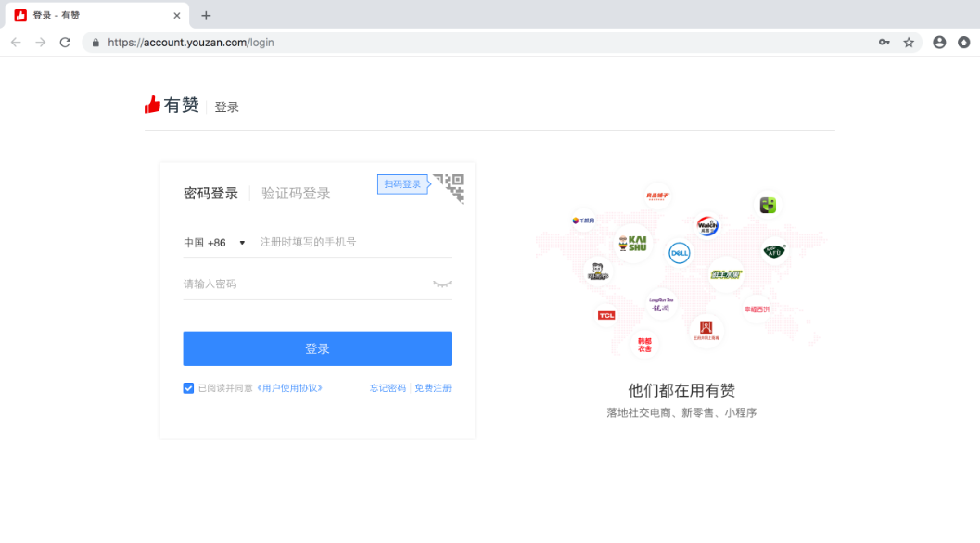Select the 登录 - 有赞 browser tab

point(97,16)
